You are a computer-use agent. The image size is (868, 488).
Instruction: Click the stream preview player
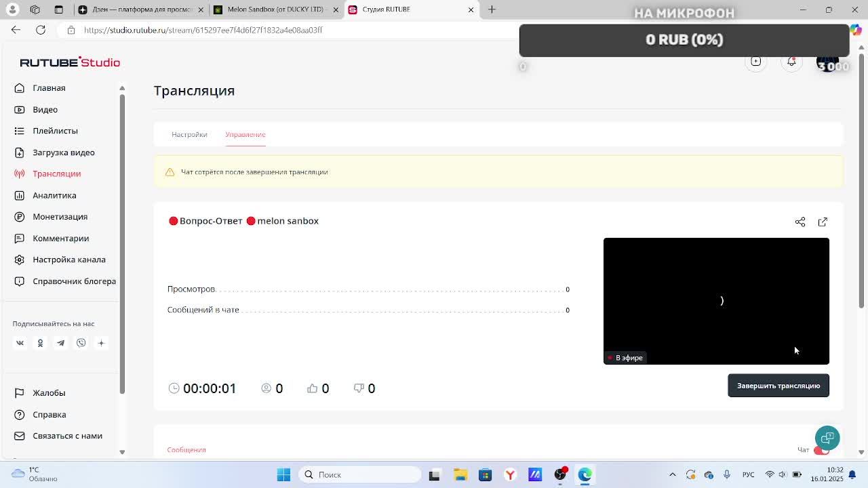tap(716, 301)
